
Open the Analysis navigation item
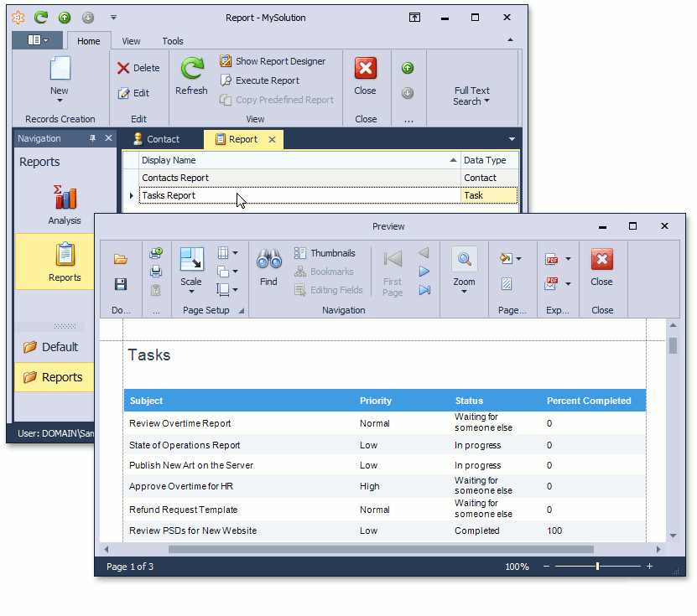click(x=65, y=204)
